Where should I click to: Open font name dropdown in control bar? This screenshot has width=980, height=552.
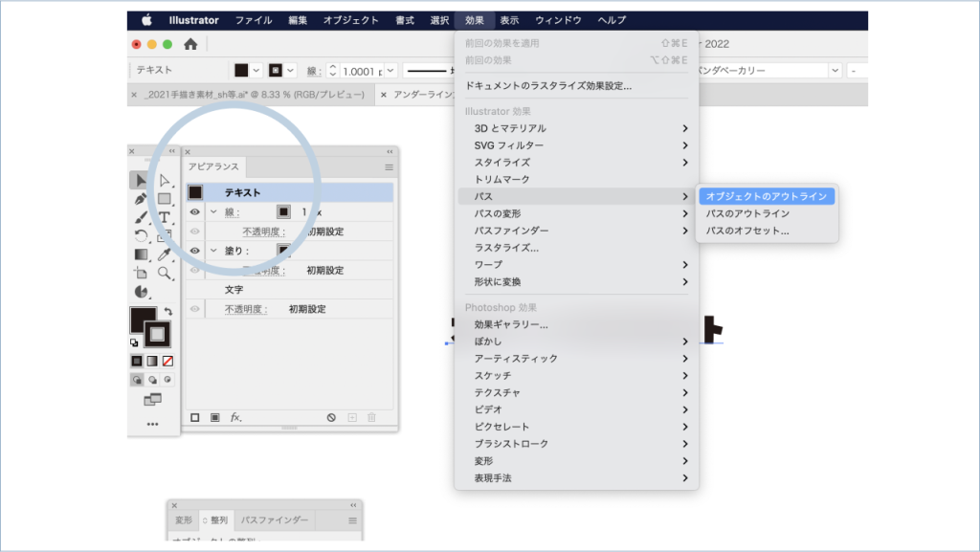[835, 71]
